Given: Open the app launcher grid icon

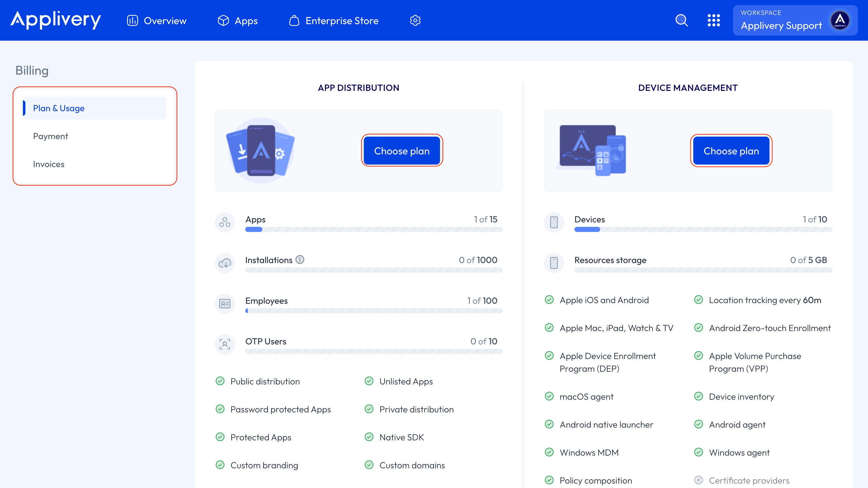Looking at the screenshot, I should coord(714,20).
